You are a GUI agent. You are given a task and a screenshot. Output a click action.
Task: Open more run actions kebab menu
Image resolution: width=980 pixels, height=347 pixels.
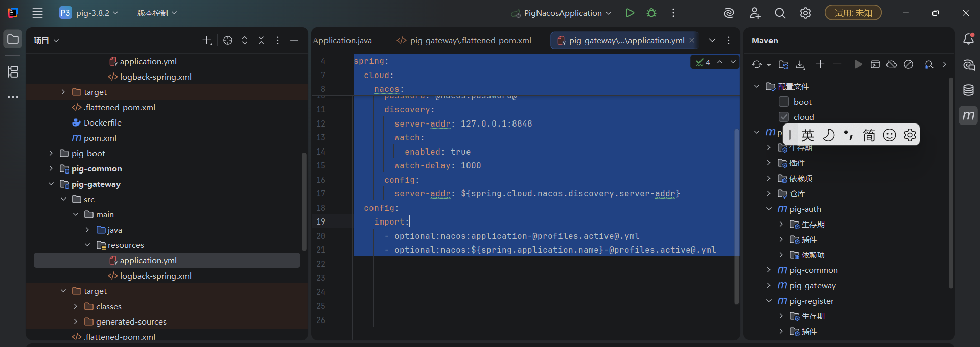[673, 13]
